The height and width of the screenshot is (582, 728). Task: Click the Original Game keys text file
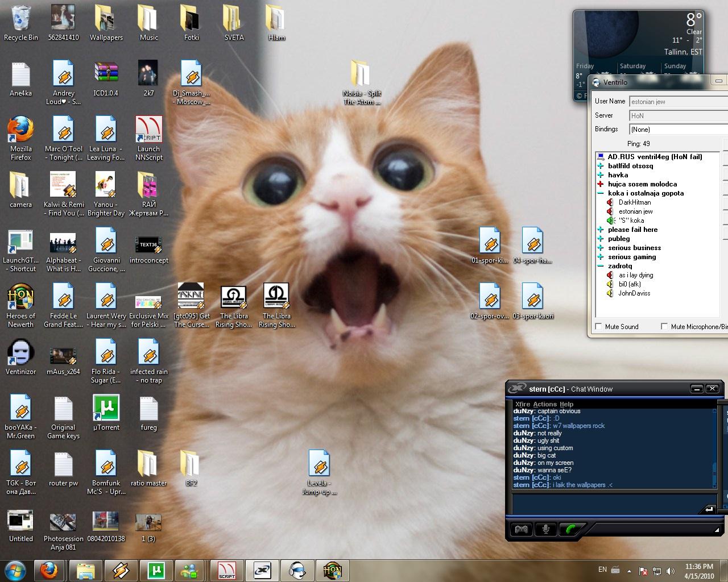point(64,417)
